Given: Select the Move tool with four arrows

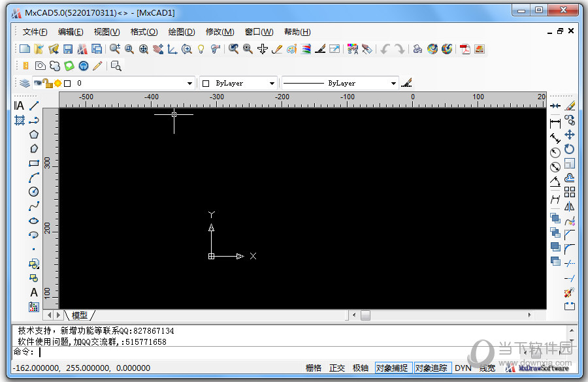Looking at the screenshot, I should pyautogui.click(x=570, y=135).
